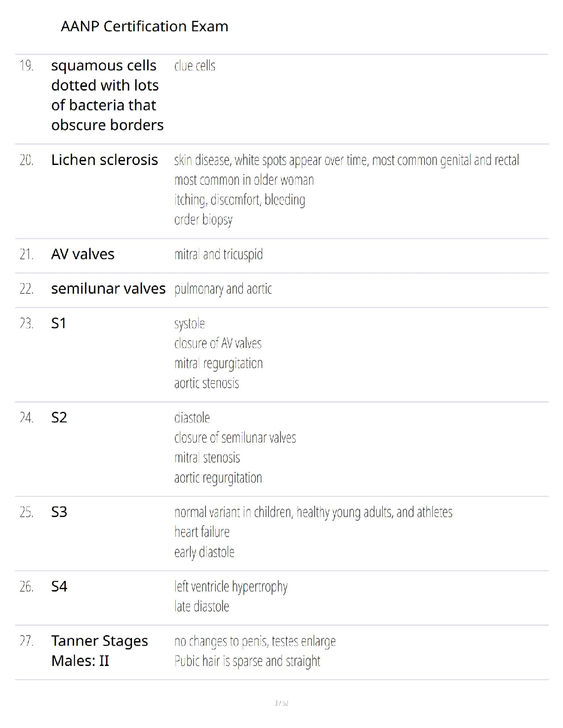The width and height of the screenshot is (563, 728).
Task: Click the 'semilunar valves' term
Action: 108,289
